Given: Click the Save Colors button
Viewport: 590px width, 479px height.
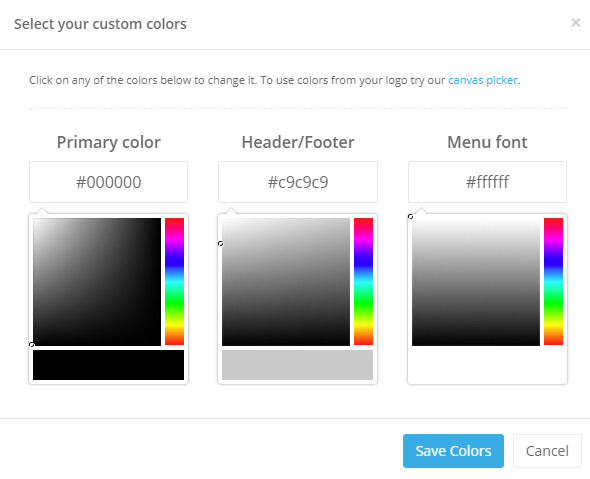Looking at the screenshot, I should [453, 451].
